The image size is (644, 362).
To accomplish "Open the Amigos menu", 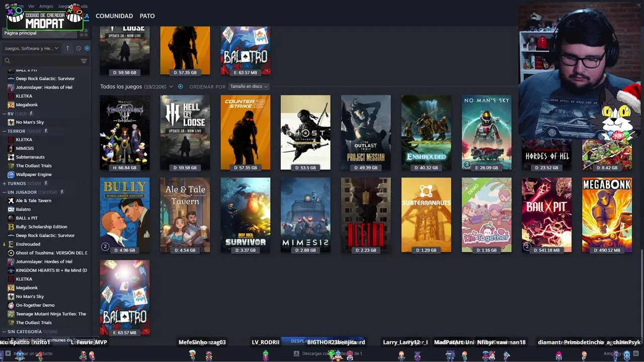I will click(x=46, y=6).
